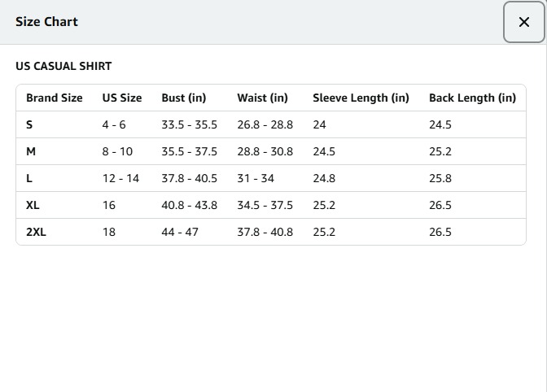Select the waist value 31 - 34
The width and height of the screenshot is (547, 392).
pos(257,178)
